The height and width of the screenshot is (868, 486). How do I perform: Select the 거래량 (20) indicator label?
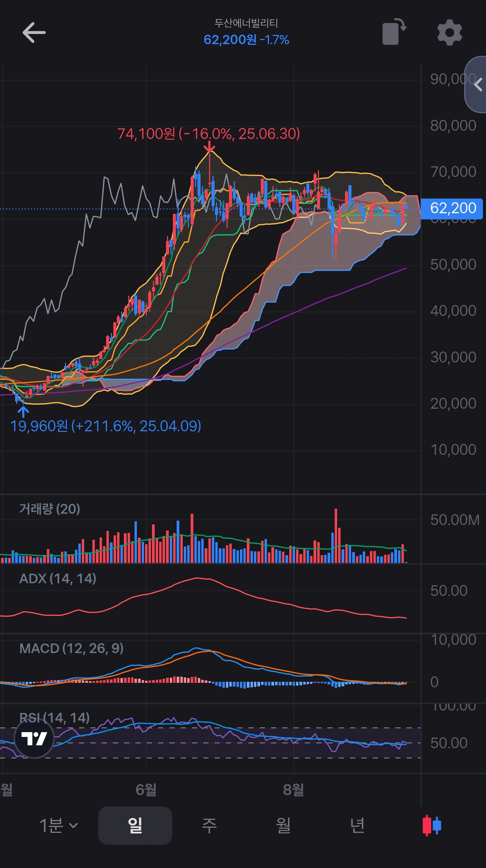(x=50, y=509)
